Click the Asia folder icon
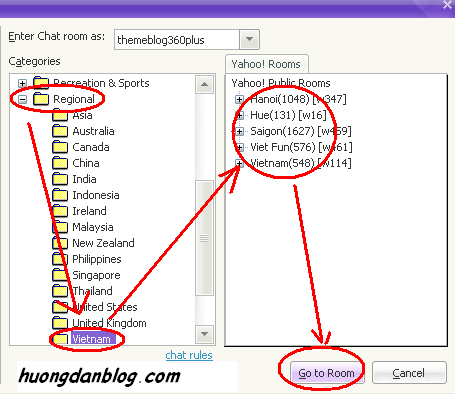Image resolution: width=455 pixels, height=394 pixels. [60, 115]
